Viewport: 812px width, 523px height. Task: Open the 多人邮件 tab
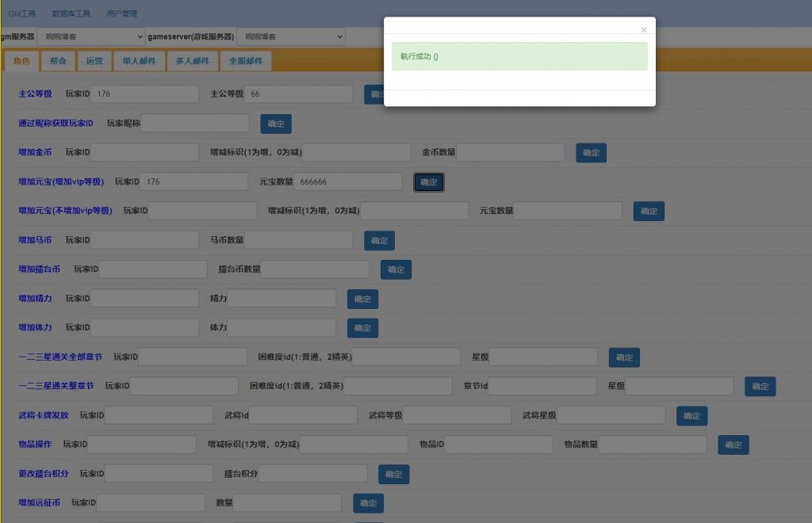pyautogui.click(x=191, y=60)
